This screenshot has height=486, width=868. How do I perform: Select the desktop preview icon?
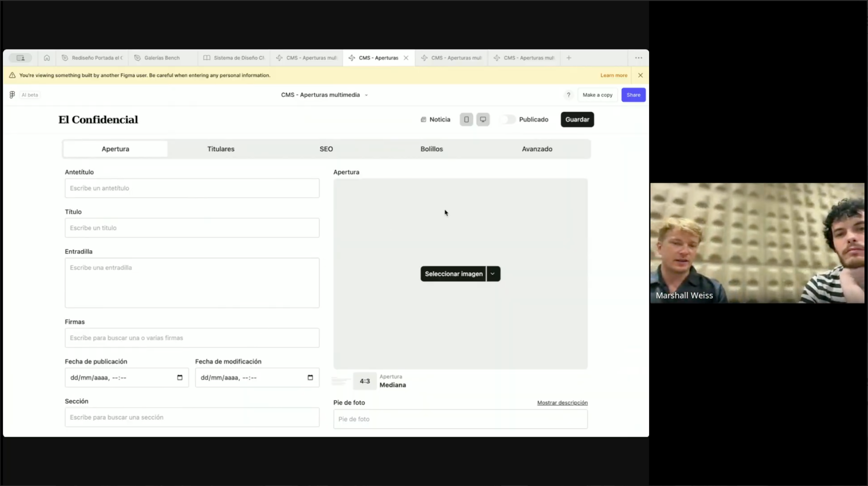pyautogui.click(x=483, y=120)
